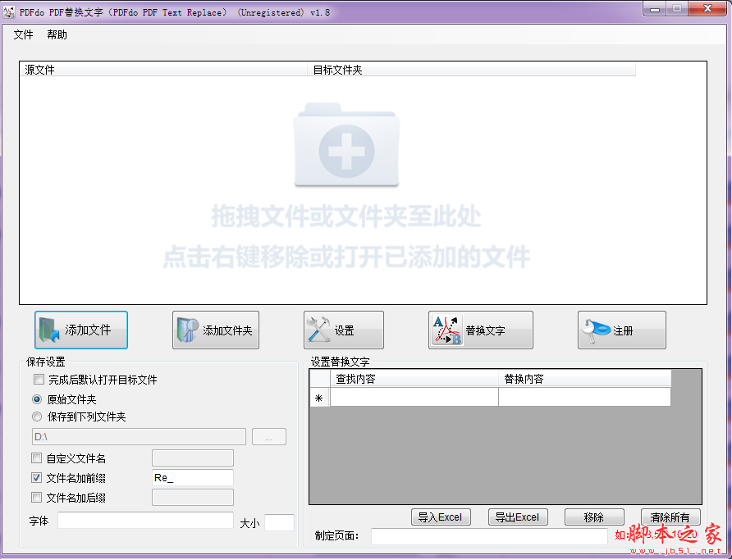This screenshot has height=560, width=732.
Task: Select the 保存到下列文件夹 radio button
Action: click(x=37, y=417)
